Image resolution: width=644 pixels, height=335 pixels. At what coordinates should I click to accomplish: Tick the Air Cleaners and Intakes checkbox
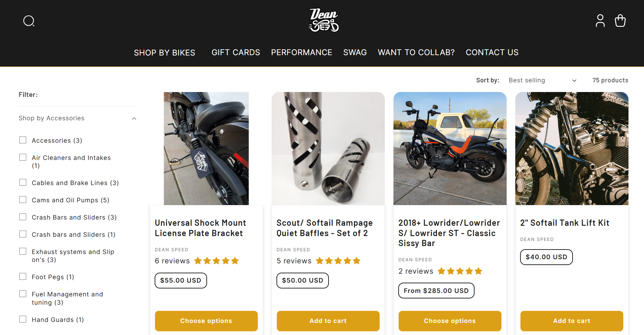coord(23,158)
